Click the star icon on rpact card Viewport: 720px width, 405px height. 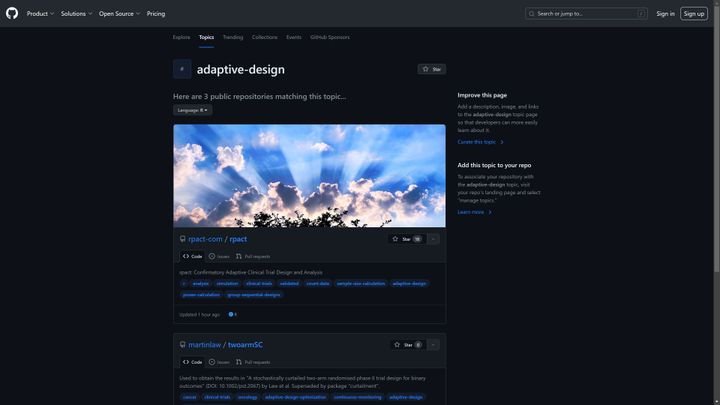point(395,239)
